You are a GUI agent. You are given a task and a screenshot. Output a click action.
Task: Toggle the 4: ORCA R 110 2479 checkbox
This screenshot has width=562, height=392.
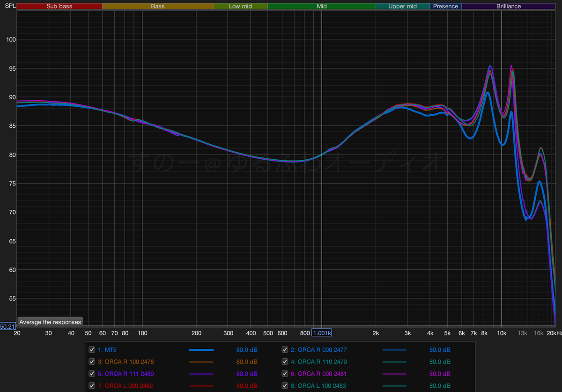point(285,362)
